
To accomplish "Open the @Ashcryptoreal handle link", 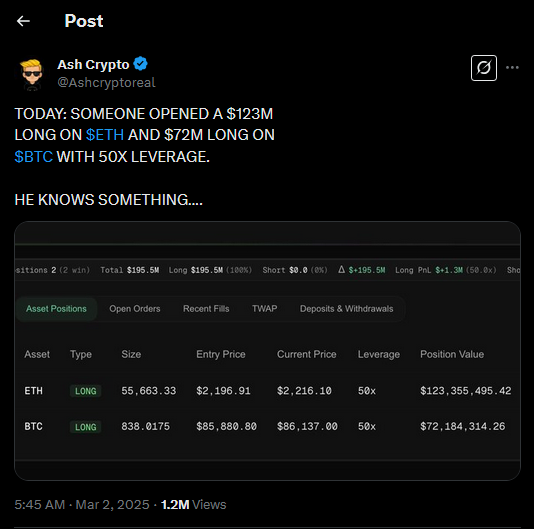I will 106,82.
